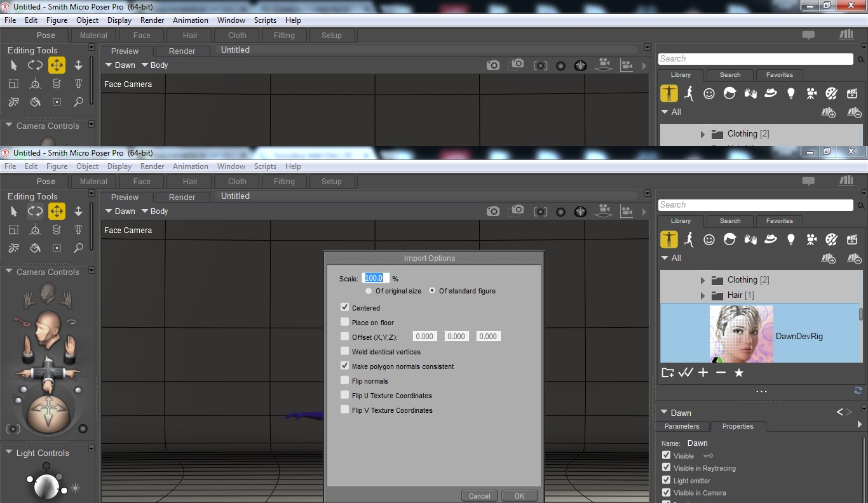The height and width of the screenshot is (503, 868).
Task: Collapse the Light Controls panel
Action: coord(9,453)
